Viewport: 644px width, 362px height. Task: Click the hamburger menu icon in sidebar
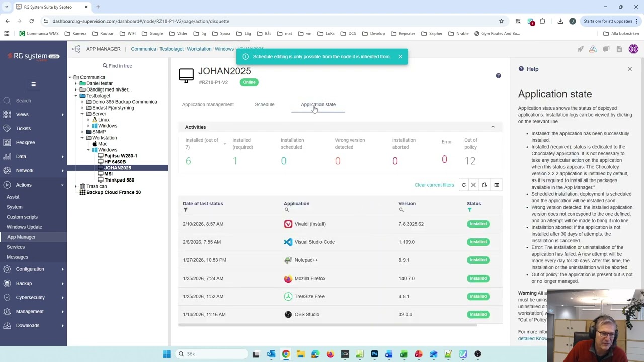tap(33, 84)
